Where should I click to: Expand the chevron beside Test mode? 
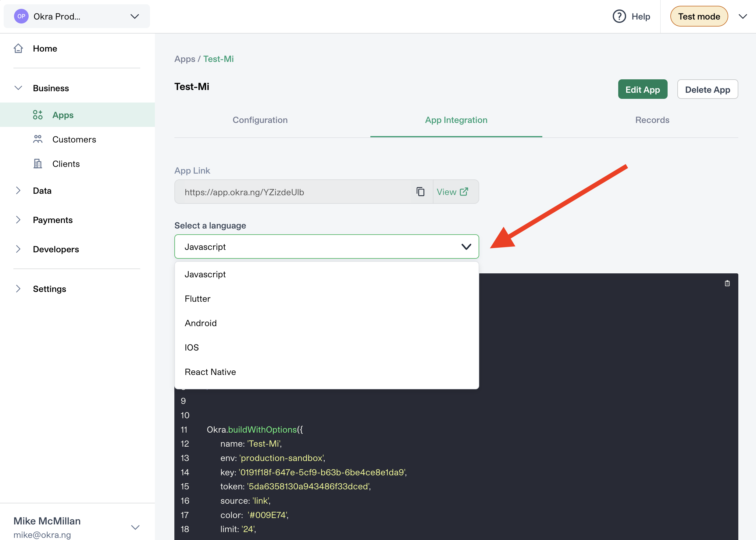coord(743,16)
